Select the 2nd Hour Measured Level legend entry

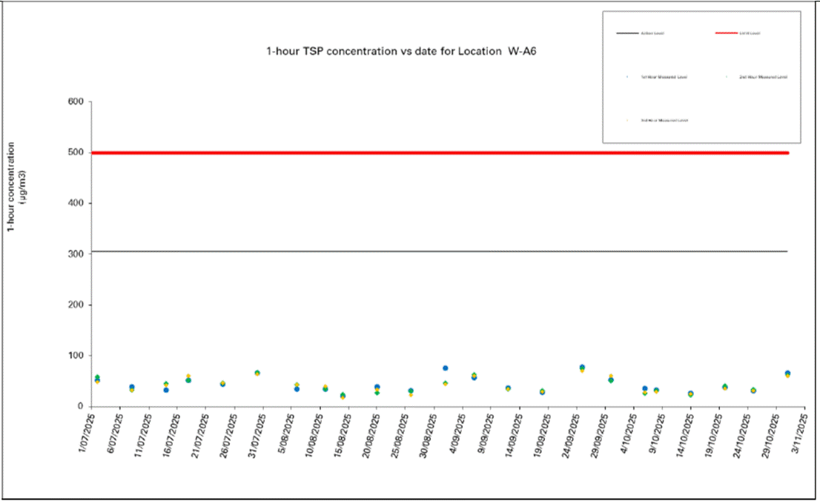[764, 76]
